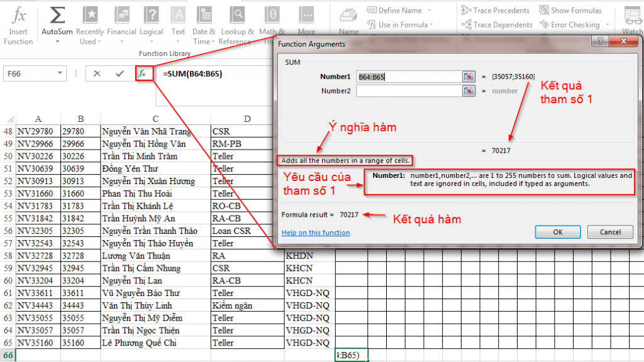Confirm the formula with the check mark icon
This screenshot has width=644, height=362.
pos(119,74)
